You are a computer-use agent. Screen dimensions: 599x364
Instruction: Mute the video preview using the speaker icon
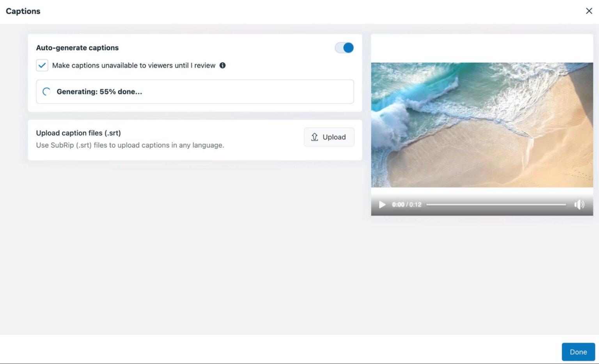coord(580,204)
